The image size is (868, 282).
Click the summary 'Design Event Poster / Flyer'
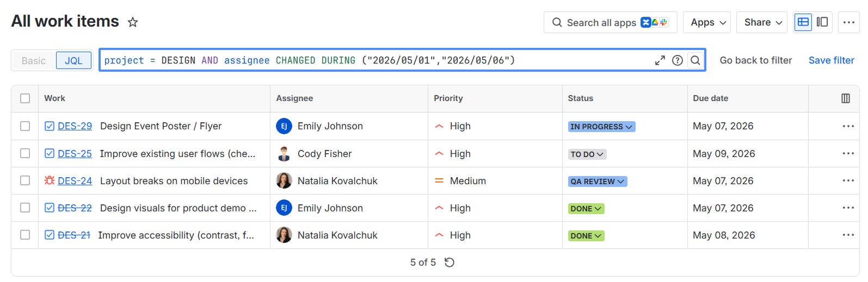pos(161,126)
